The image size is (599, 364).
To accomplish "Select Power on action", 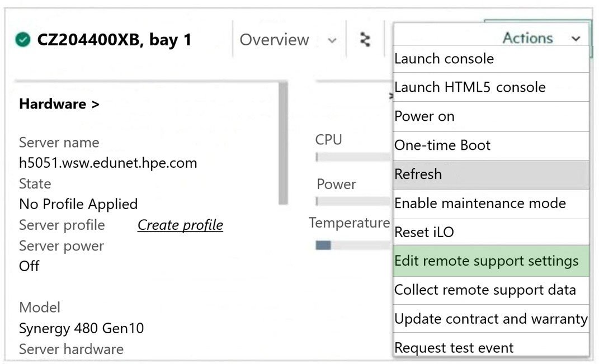I will click(491, 116).
